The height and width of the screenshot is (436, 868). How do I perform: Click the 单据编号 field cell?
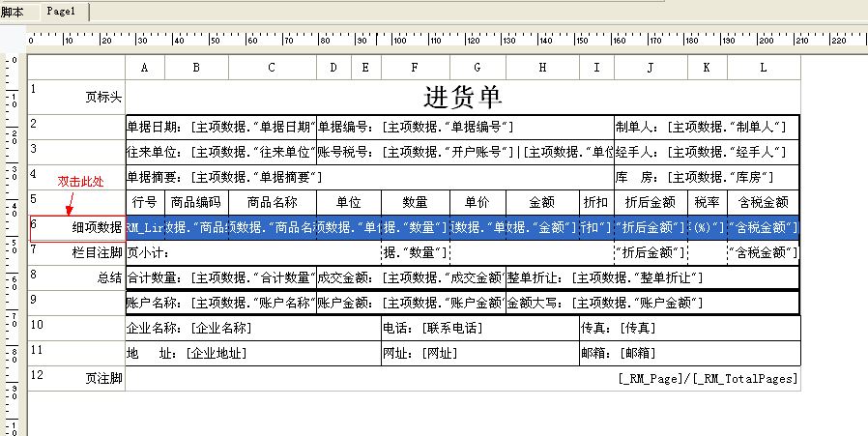[x=465, y=128]
